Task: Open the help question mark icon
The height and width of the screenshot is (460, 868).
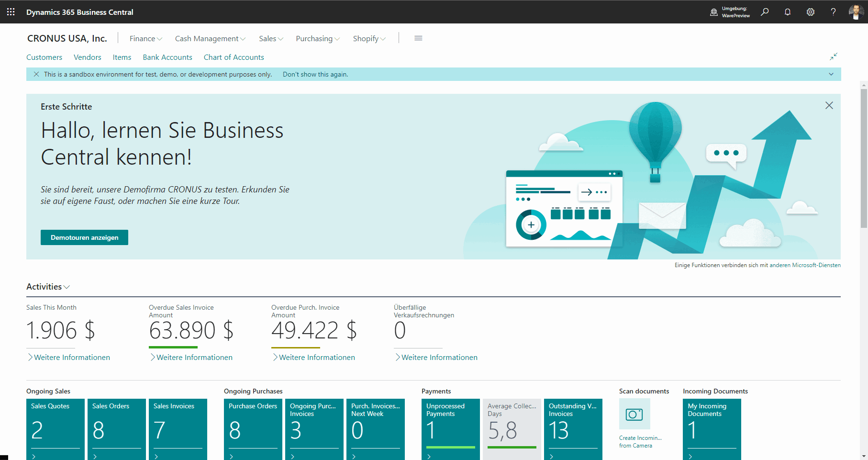Action: click(x=833, y=12)
